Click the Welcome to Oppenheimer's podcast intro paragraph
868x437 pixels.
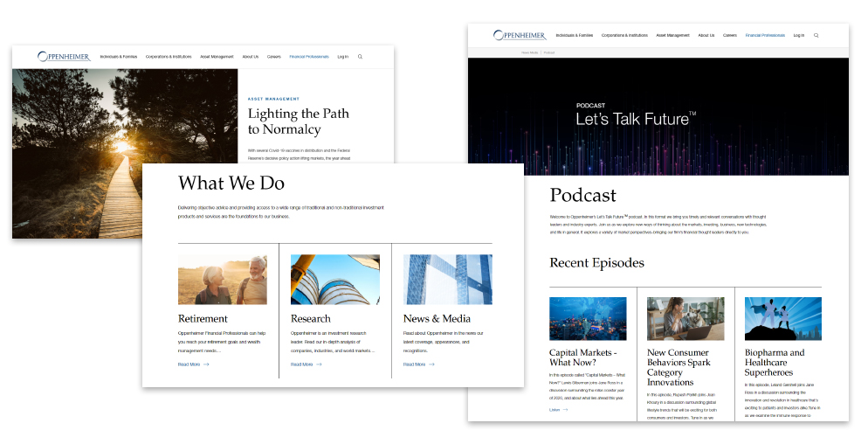[x=658, y=225]
